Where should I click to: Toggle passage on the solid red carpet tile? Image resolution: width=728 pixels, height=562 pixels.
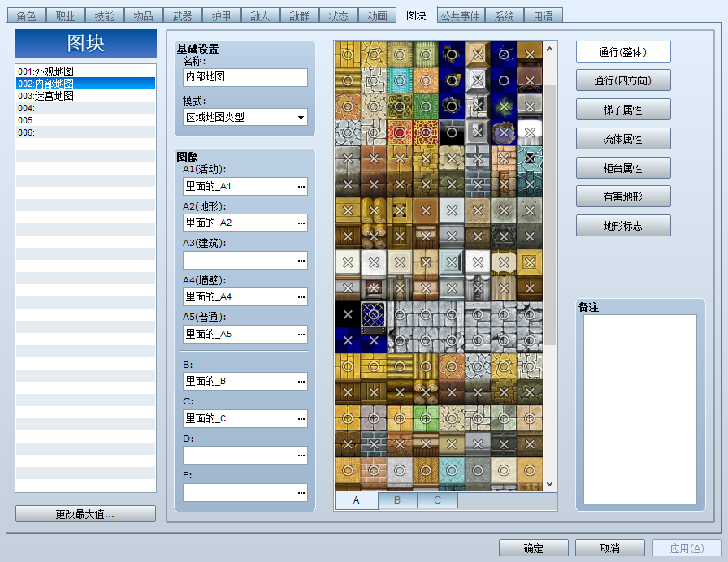399,132
